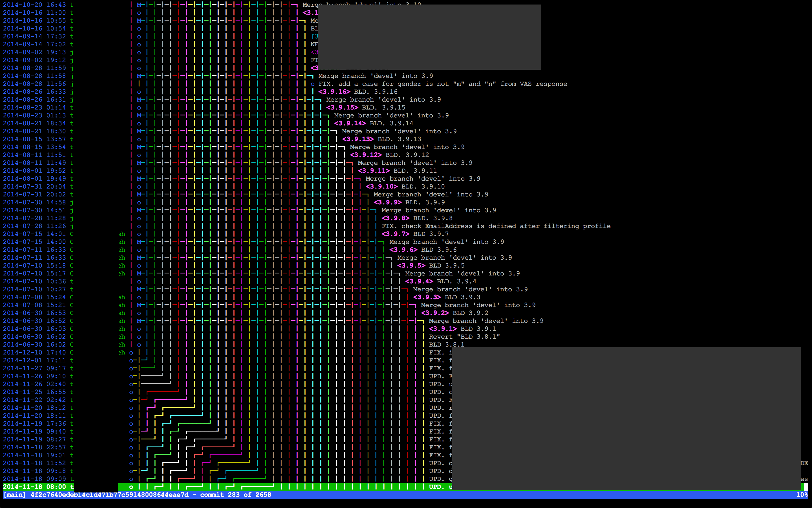
Task: Select date 2014-11-18 09:09 row
Action: coord(34,479)
